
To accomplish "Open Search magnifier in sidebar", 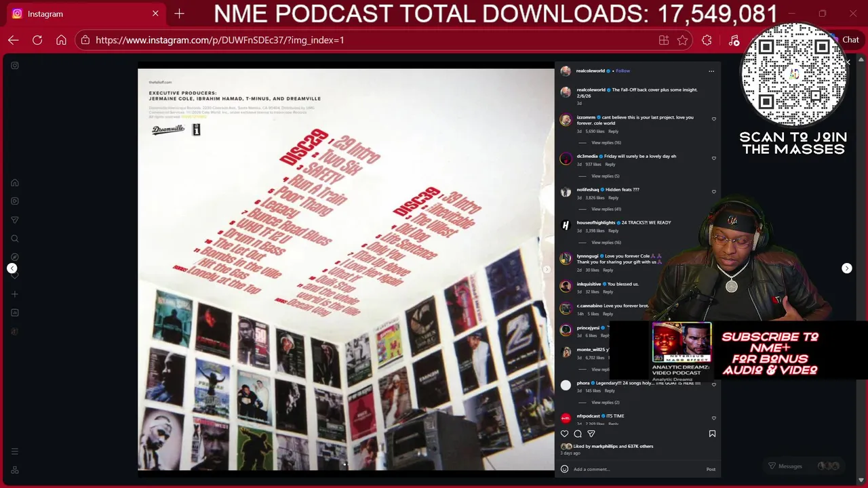I will click(14, 239).
